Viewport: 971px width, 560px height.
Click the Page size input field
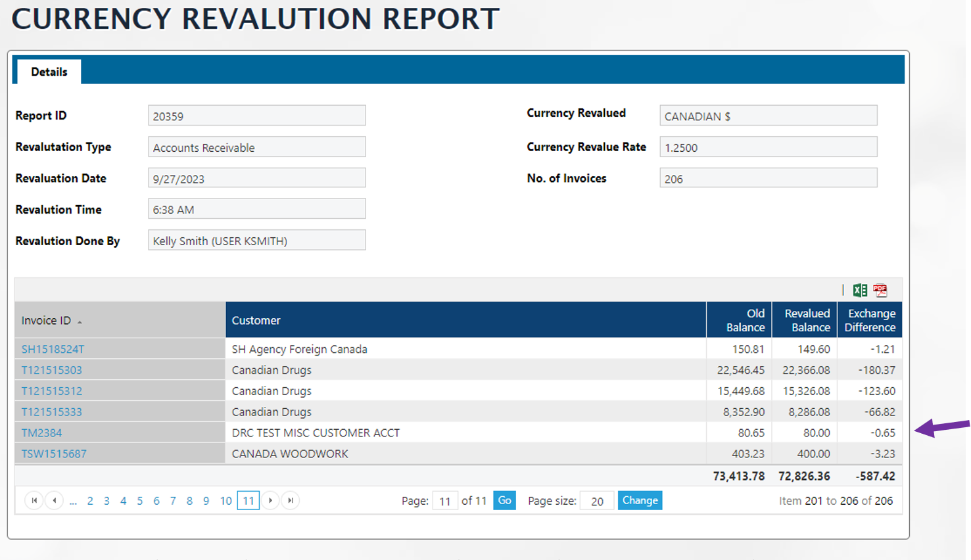(597, 502)
